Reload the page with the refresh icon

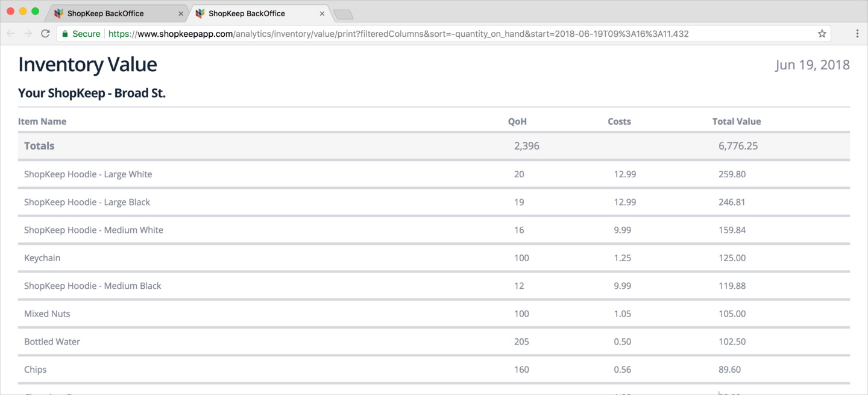tap(45, 34)
